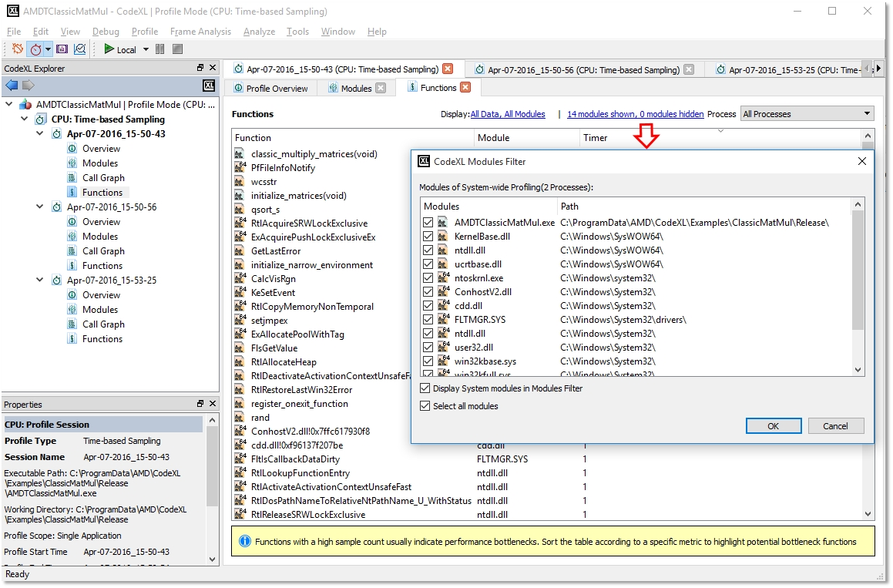Open Call Graph under Apr-07-2016_15-53-25
The height and width of the screenshot is (588, 893).
104,324
